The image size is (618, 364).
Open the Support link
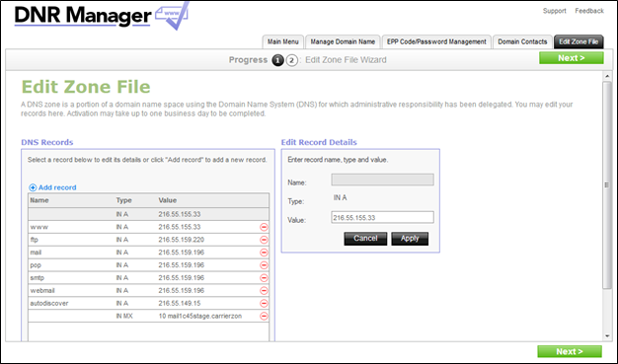pyautogui.click(x=554, y=11)
